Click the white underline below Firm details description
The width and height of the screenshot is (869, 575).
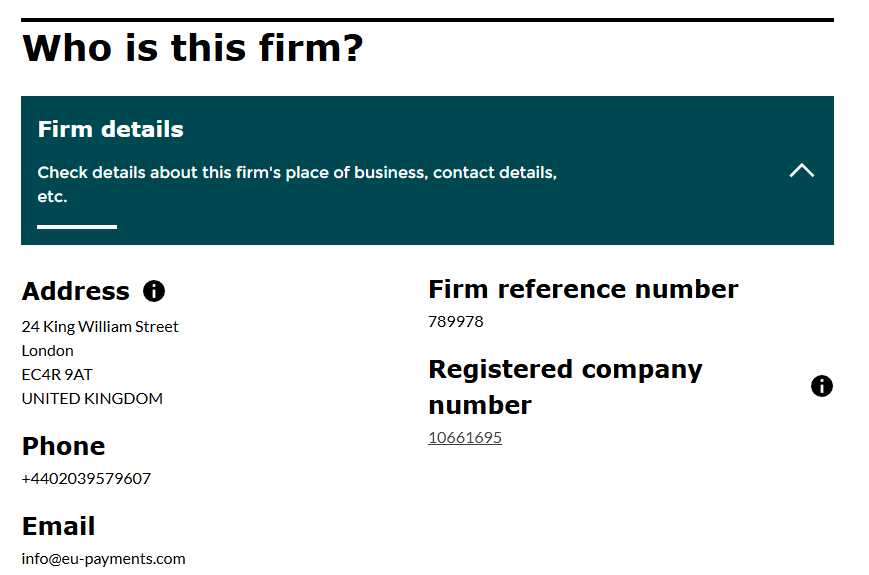click(77, 227)
